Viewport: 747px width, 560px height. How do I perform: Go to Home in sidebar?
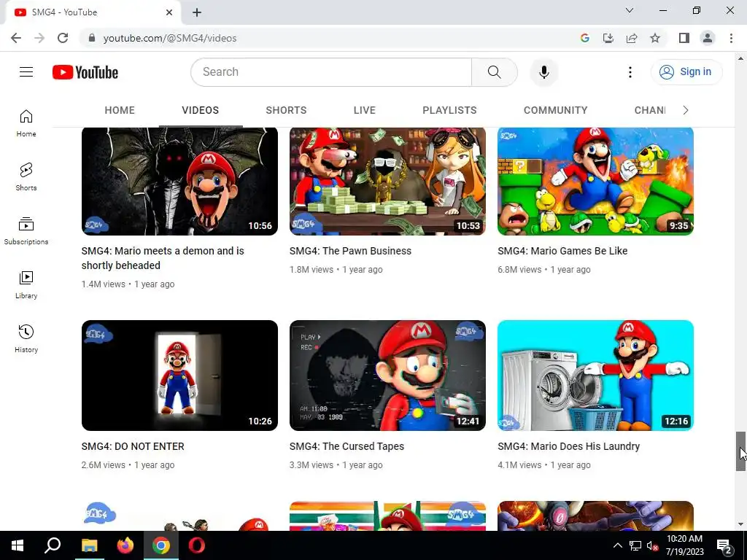click(26, 123)
